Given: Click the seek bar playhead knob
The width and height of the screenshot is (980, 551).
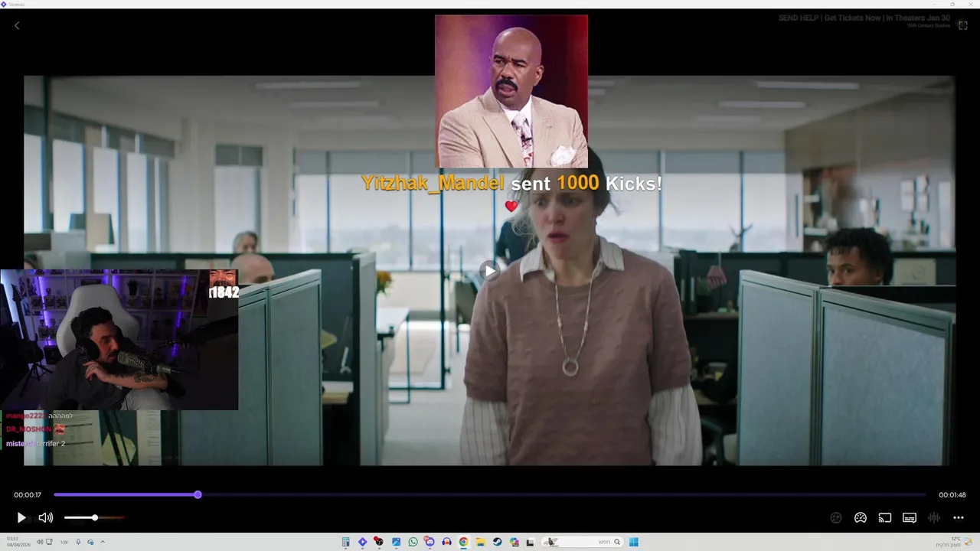Looking at the screenshot, I should click(198, 495).
